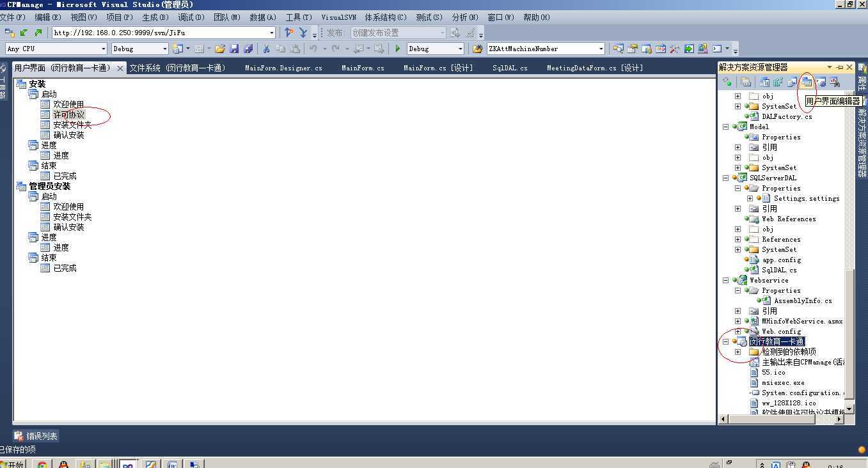Click the Undo arrow toolbar icon
The height and width of the screenshot is (468, 868).
pos(313,49)
